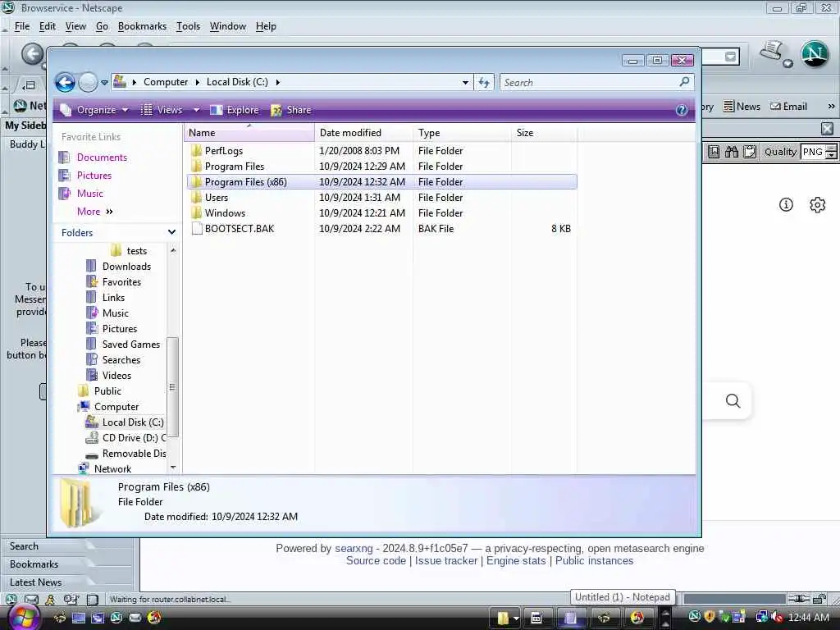
Task: Select Saved Games in folder tree
Action: tap(130, 345)
